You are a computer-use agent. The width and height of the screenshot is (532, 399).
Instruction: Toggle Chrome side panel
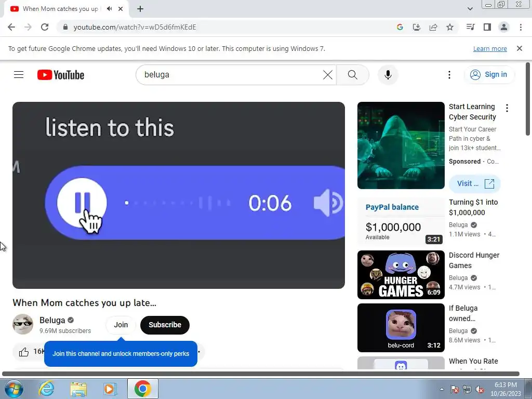point(487,27)
